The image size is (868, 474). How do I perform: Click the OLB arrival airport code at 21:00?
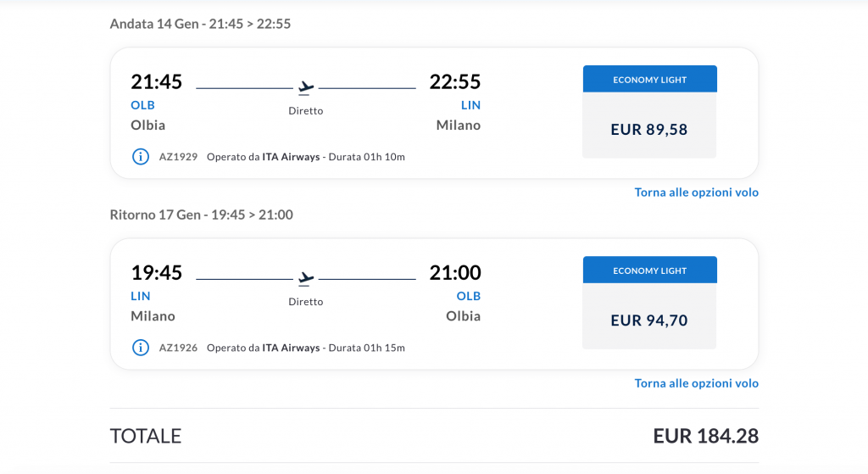click(x=468, y=296)
